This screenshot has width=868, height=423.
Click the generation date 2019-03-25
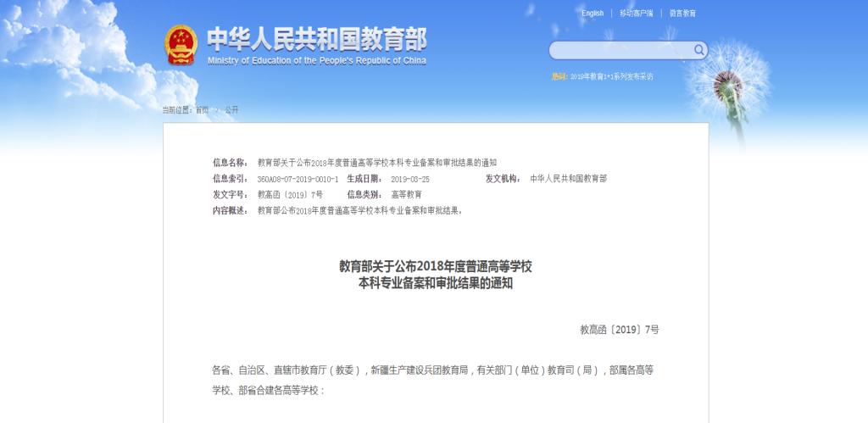pyautogui.click(x=410, y=179)
